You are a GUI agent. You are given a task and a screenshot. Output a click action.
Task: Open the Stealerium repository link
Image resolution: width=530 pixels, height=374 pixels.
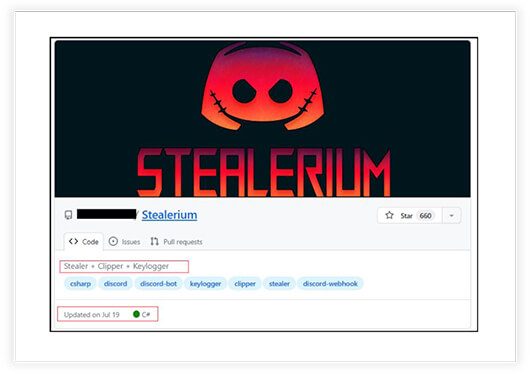(x=169, y=215)
